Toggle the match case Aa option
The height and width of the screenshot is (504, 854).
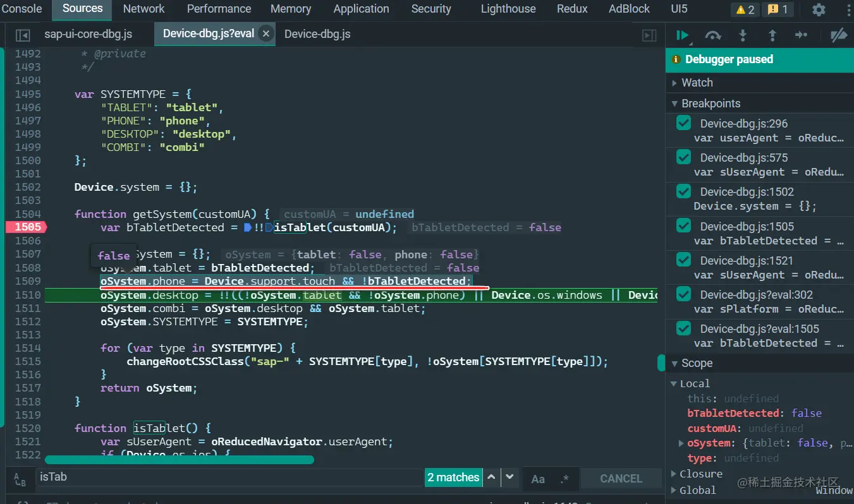click(538, 479)
